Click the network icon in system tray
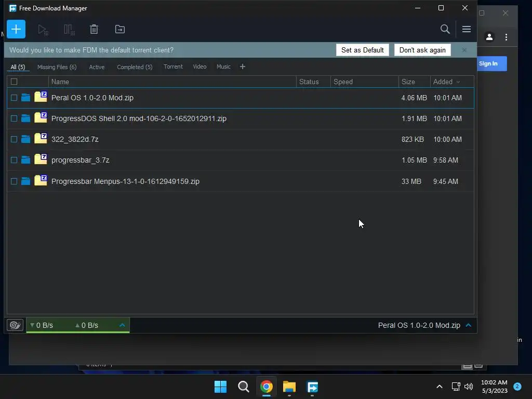Viewport: 532px width, 399px height. [x=456, y=387]
